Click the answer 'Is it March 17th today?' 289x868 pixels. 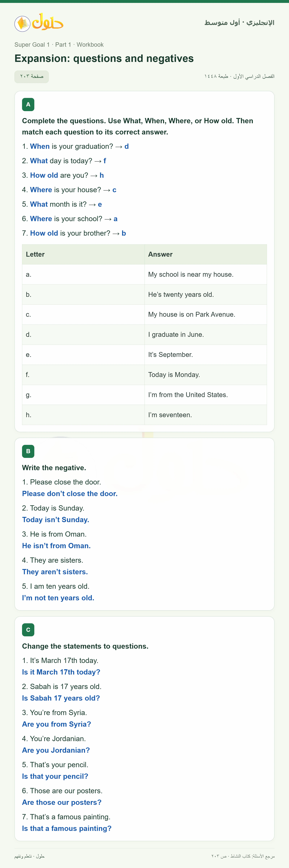pos(61,672)
